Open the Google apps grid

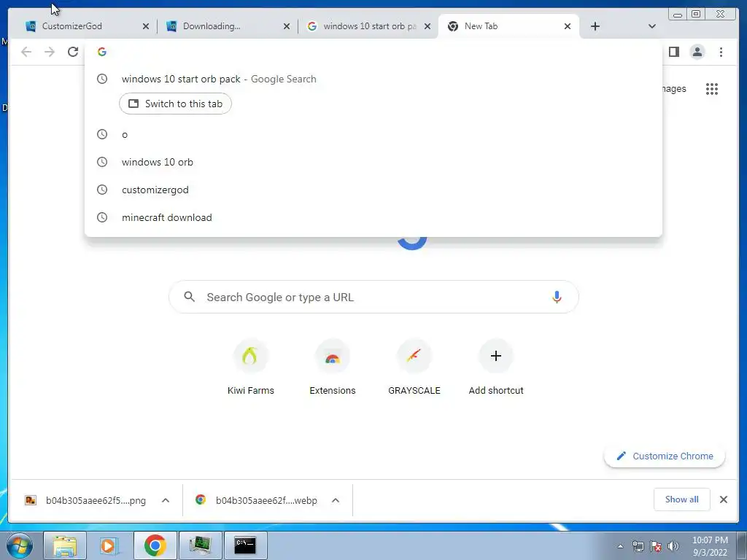point(712,88)
